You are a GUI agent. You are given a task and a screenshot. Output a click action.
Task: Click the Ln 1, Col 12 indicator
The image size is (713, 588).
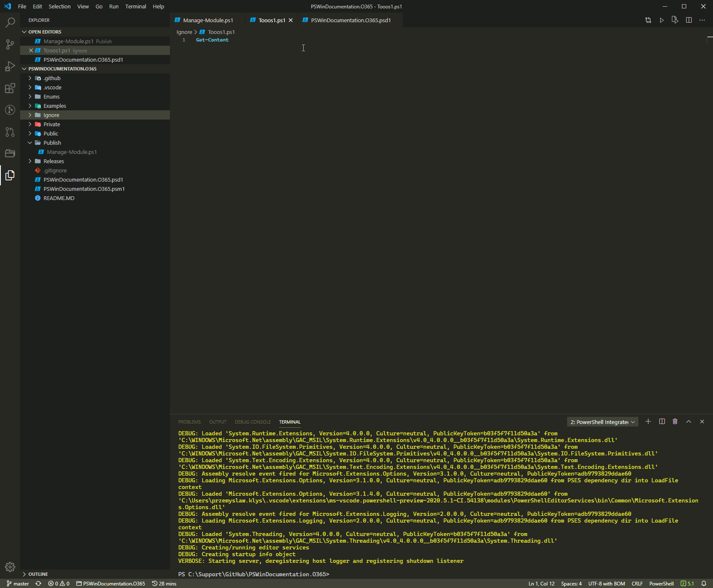click(541, 583)
